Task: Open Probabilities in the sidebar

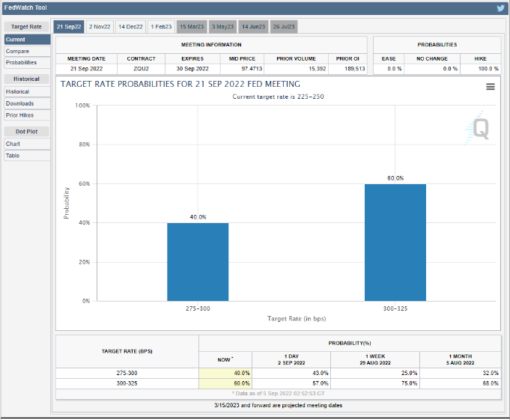Action: 27,62
